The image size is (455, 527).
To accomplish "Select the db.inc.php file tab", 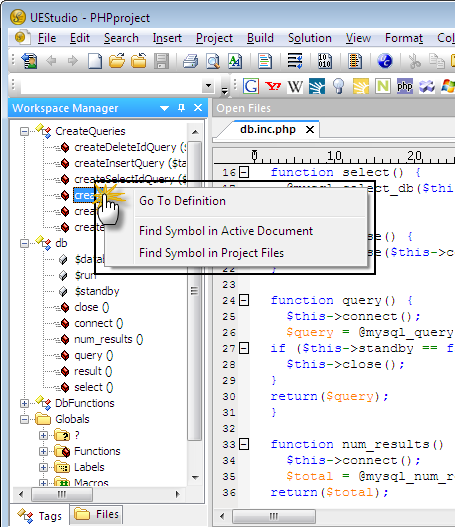I will click(268, 129).
